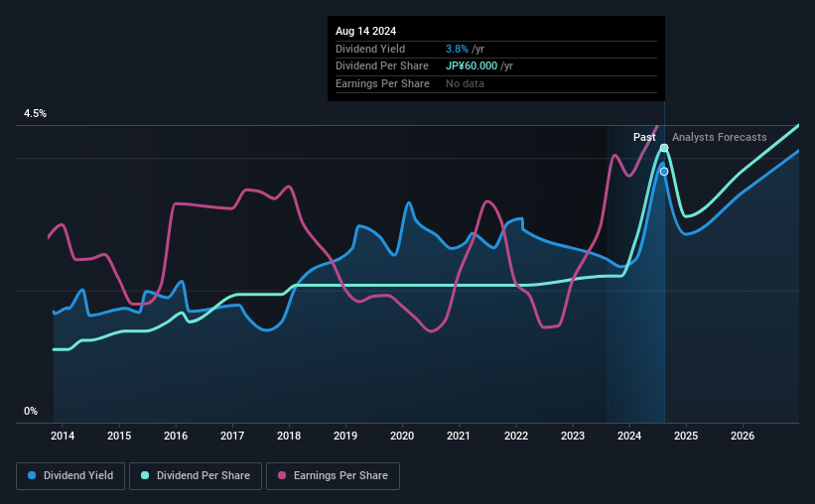This screenshot has width=815, height=504.
Task: Click the Past region label
Action: pyautogui.click(x=644, y=137)
